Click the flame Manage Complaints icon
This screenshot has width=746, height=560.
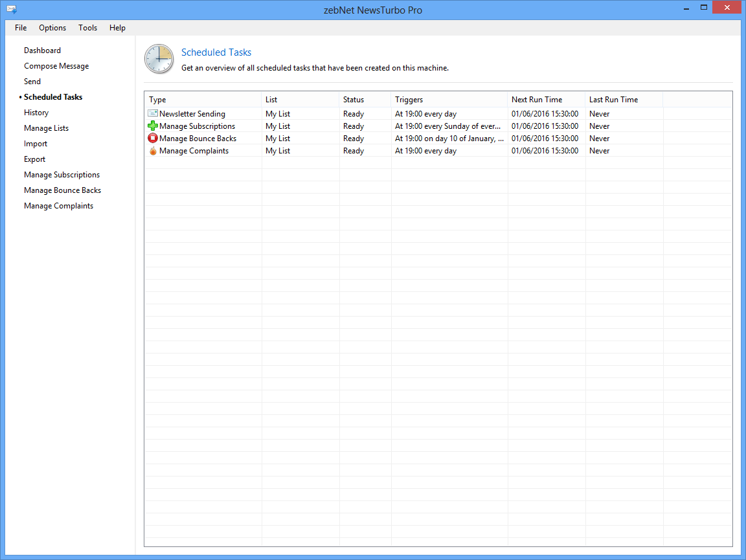pos(153,151)
